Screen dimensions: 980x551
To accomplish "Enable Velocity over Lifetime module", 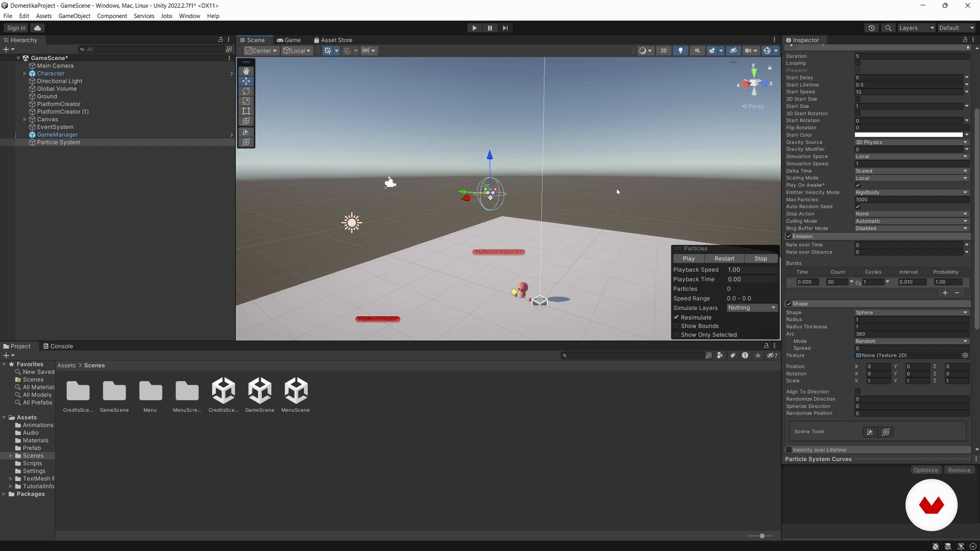I will pyautogui.click(x=789, y=449).
